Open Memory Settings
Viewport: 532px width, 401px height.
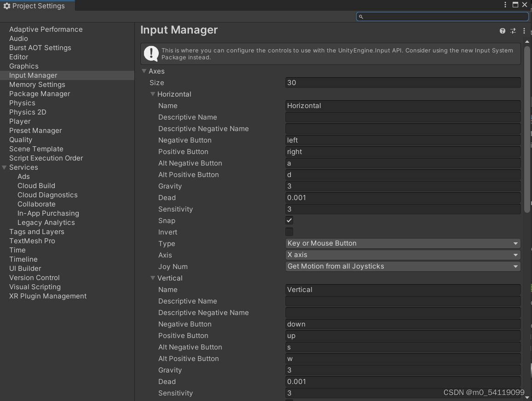click(37, 85)
